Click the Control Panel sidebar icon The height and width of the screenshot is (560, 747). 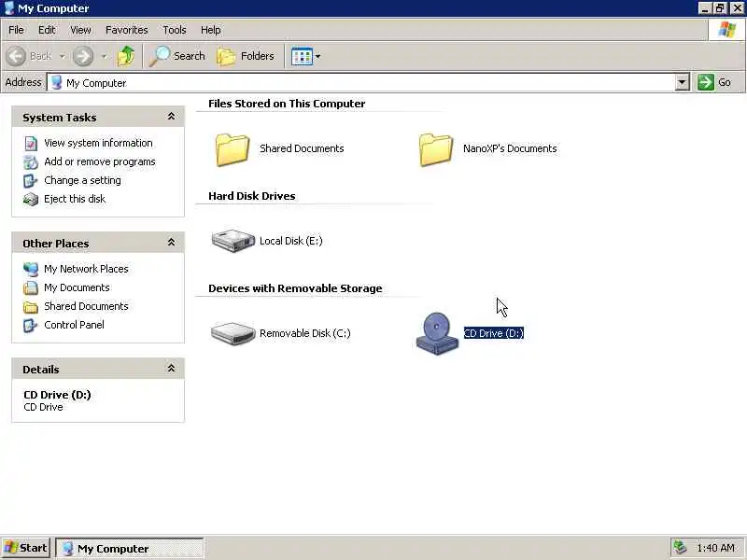31,325
